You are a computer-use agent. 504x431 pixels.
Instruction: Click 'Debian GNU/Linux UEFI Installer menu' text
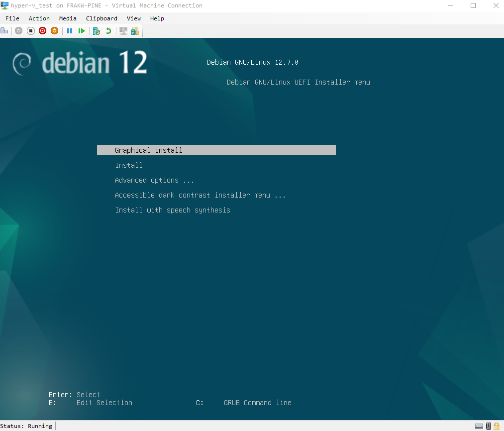point(299,82)
